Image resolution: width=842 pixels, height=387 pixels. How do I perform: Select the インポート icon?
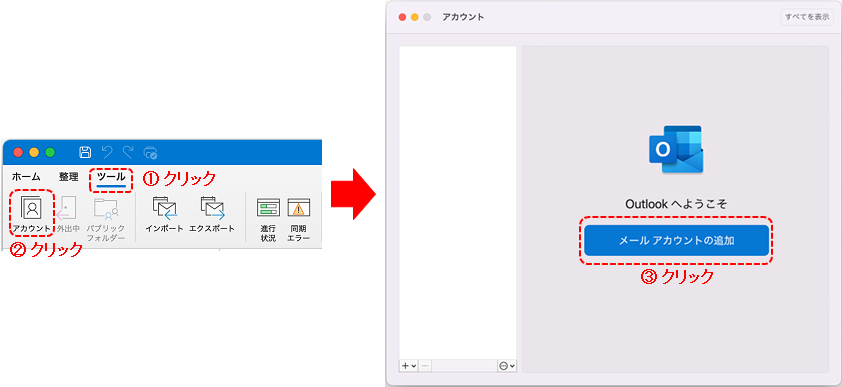164,214
